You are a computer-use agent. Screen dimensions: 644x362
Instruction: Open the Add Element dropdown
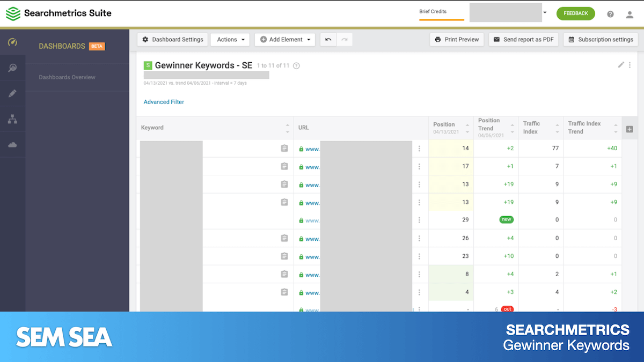tap(284, 40)
